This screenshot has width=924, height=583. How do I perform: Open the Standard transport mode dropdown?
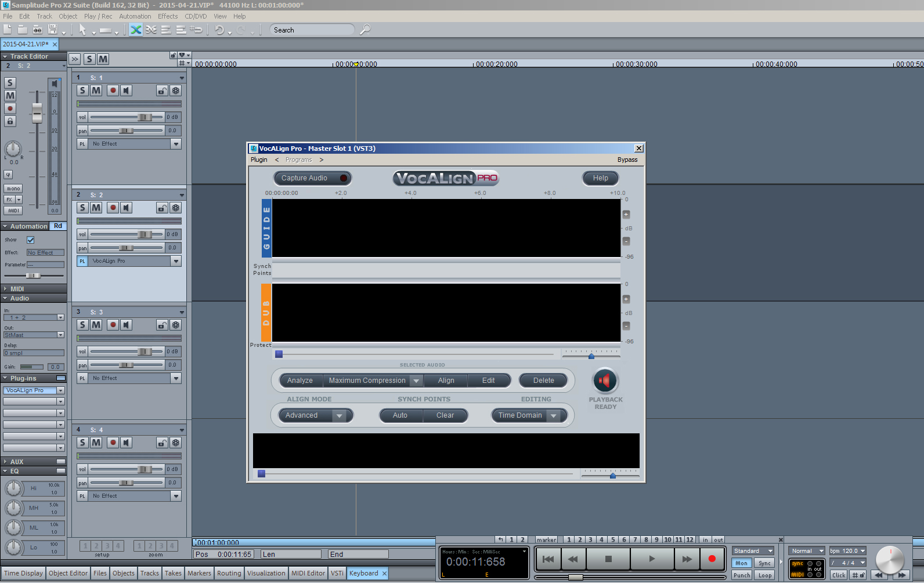click(753, 551)
